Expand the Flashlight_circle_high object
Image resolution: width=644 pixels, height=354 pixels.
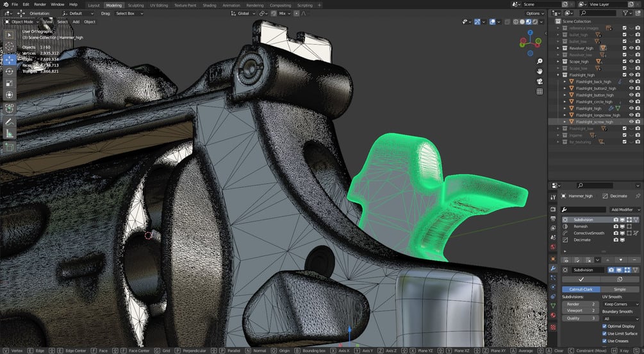click(x=565, y=102)
